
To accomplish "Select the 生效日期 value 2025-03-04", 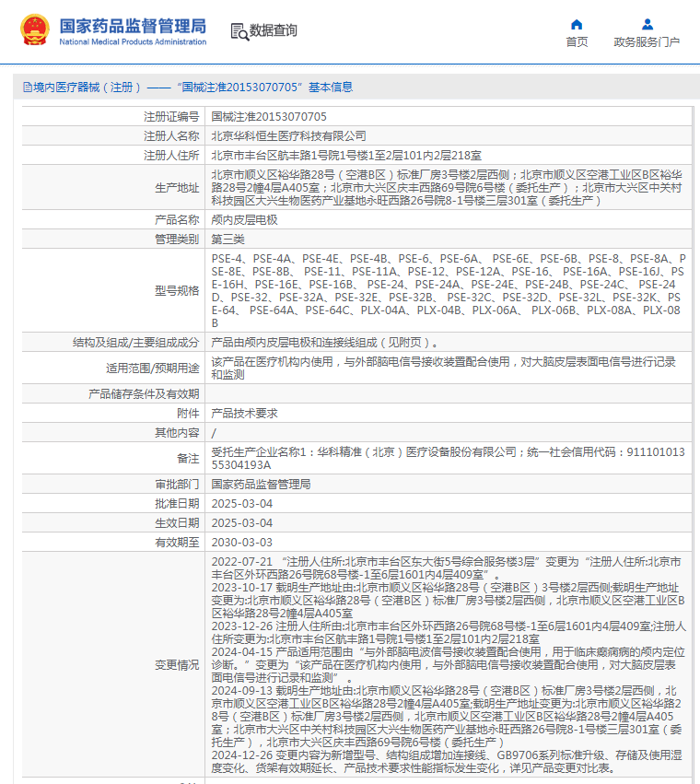I will tap(242, 523).
